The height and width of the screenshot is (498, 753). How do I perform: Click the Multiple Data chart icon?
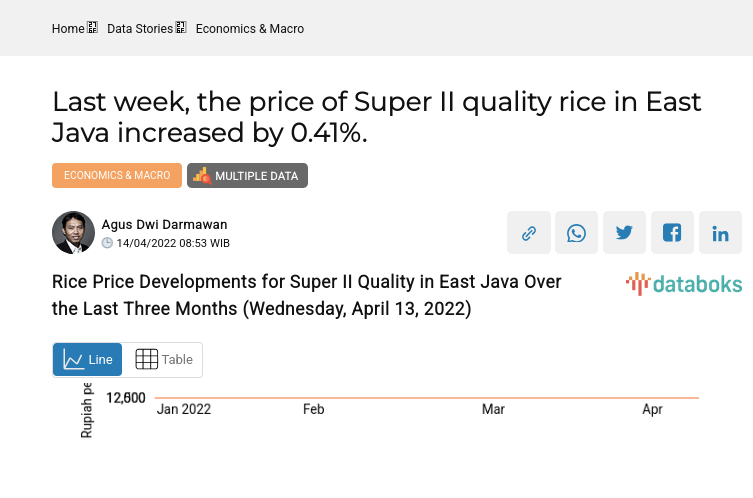pos(202,176)
